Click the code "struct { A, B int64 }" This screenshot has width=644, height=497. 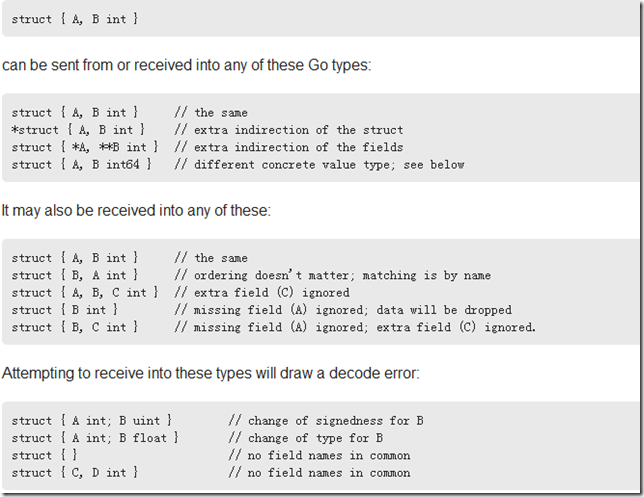[81, 164]
